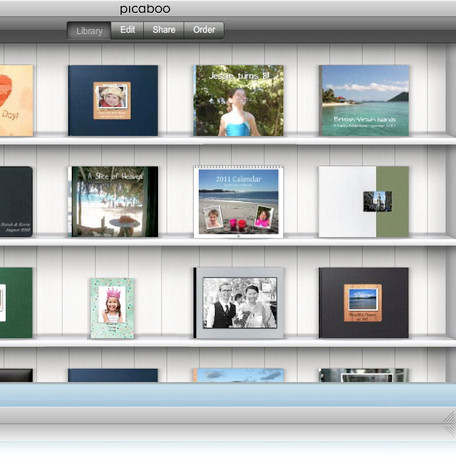The image size is (456, 459).
Task: Go to the Share tab
Action: (x=164, y=30)
